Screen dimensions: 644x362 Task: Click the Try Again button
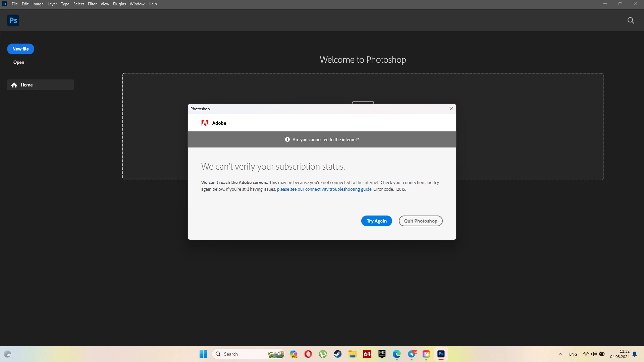pyautogui.click(x=376, y=221)
